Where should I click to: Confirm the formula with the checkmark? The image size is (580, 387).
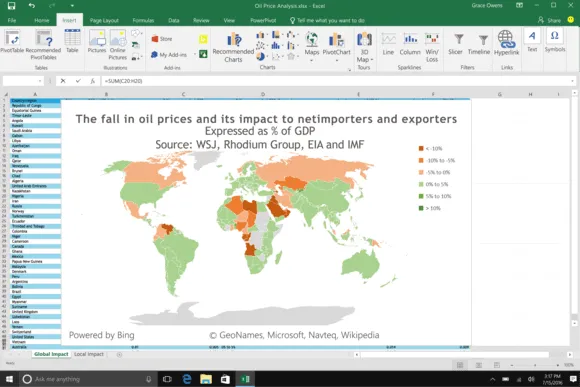point(78,81)
